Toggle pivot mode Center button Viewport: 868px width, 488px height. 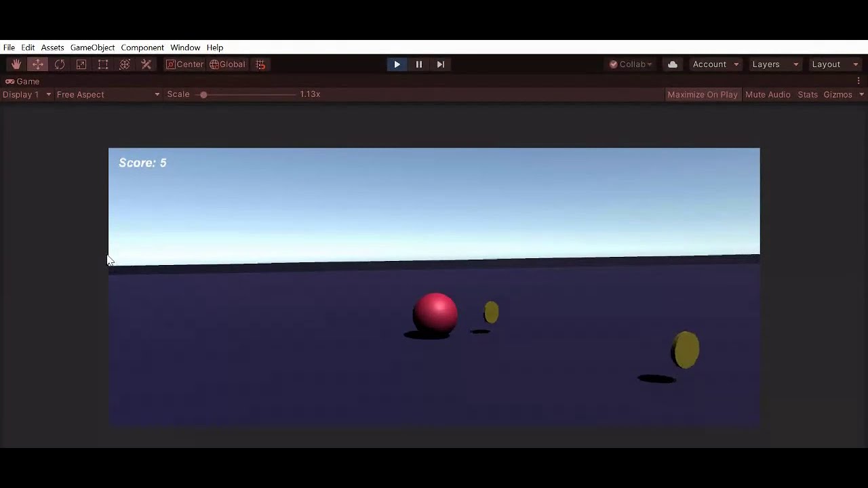tap(185, 64)
